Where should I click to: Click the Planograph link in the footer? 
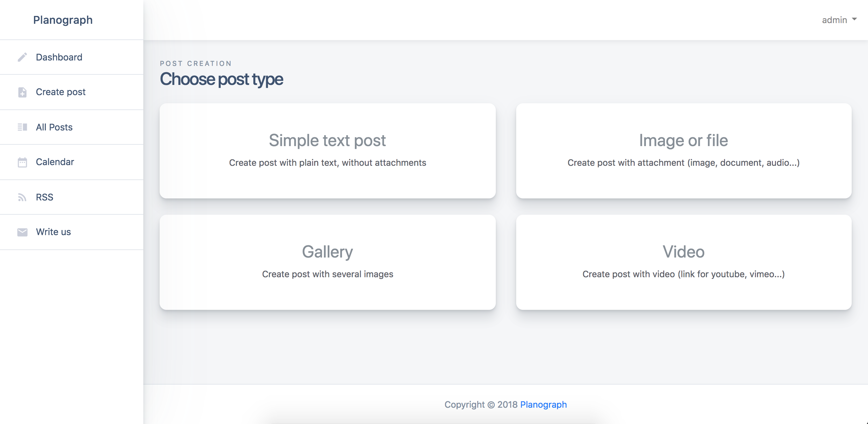[543, 405]
